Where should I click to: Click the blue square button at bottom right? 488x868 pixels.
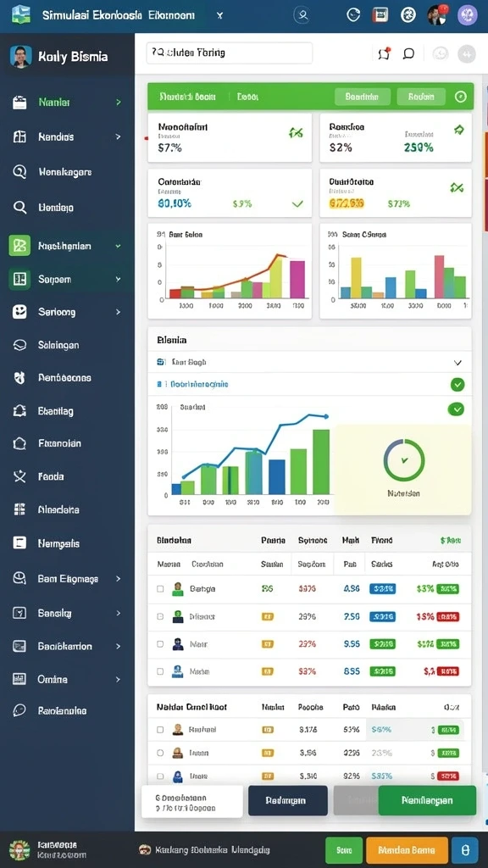pos(465,849)
